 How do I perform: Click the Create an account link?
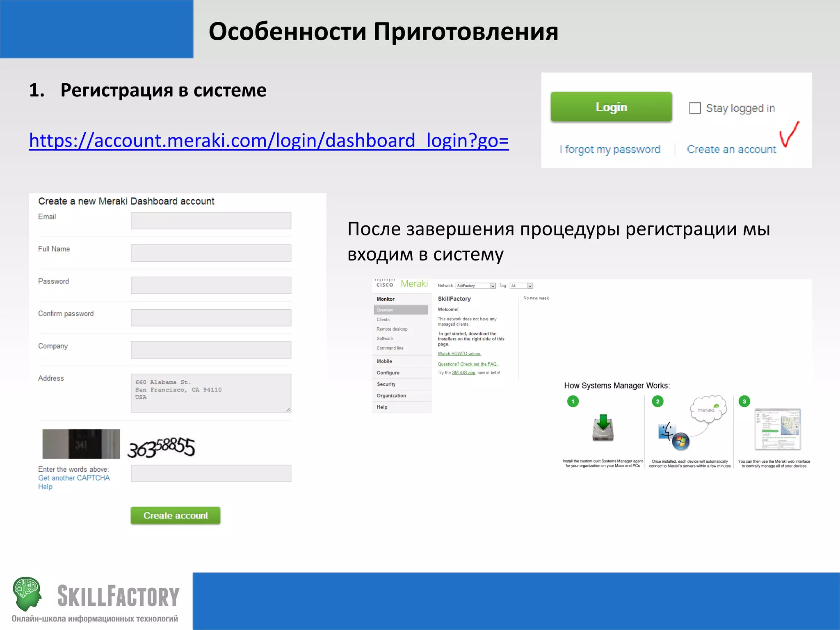[x=731, y=149]
